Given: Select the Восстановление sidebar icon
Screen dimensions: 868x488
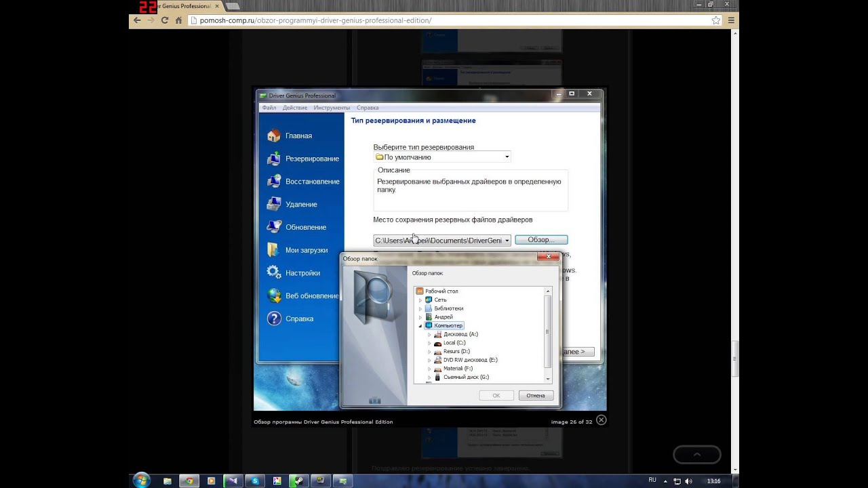Looking at the screenshot, I should pos(274,182).
